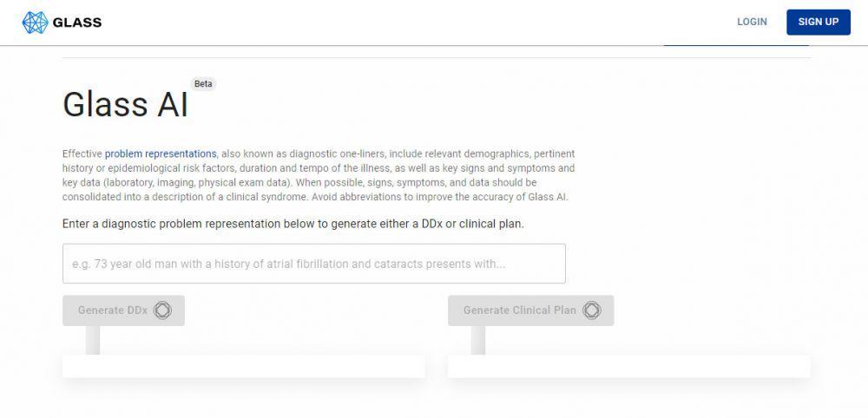868x418 pixels.
Task: Click the SIGN UP button
Action: (819, 23)
